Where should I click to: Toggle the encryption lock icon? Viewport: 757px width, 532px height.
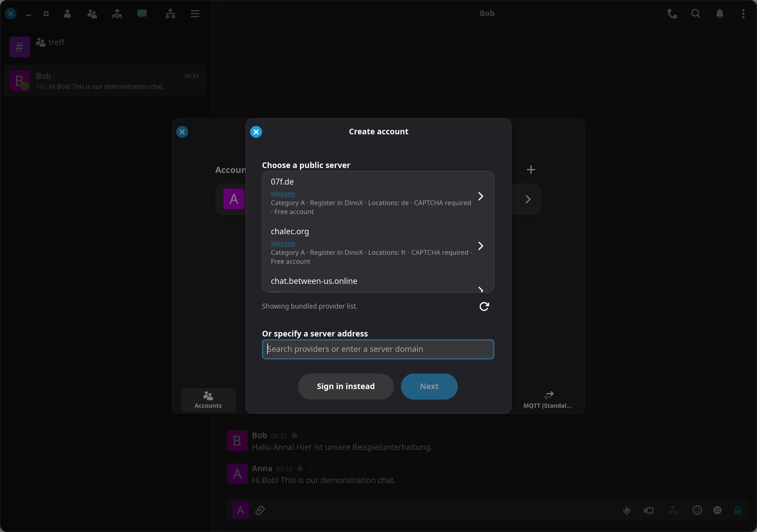737,510
